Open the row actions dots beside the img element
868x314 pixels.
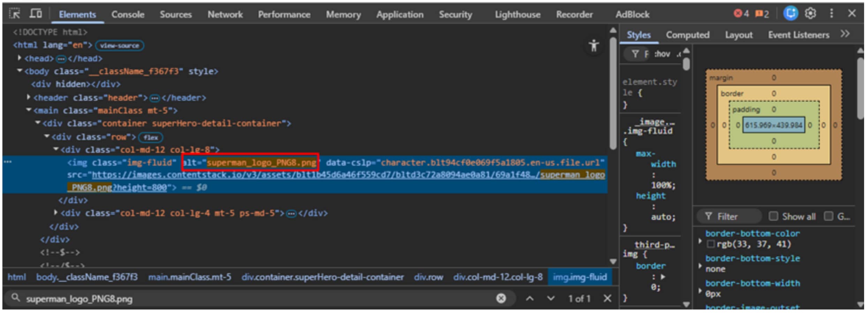point(8,162)
